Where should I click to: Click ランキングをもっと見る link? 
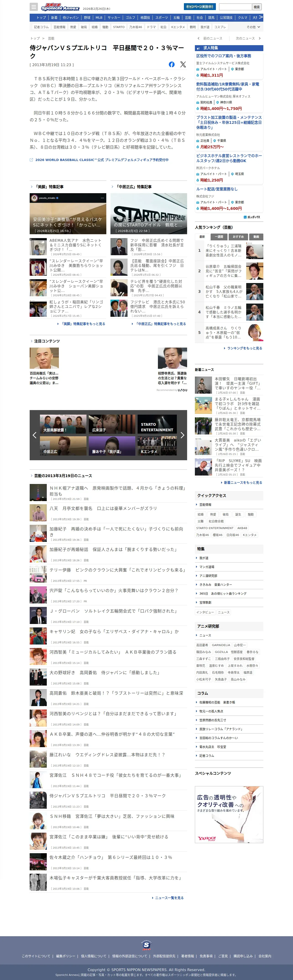[245, 348]
